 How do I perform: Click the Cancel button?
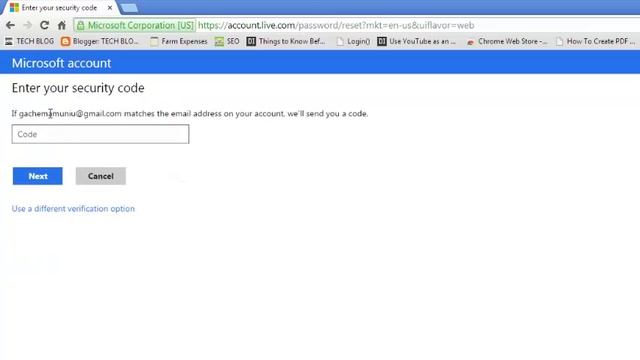click(x=101, y=176)
